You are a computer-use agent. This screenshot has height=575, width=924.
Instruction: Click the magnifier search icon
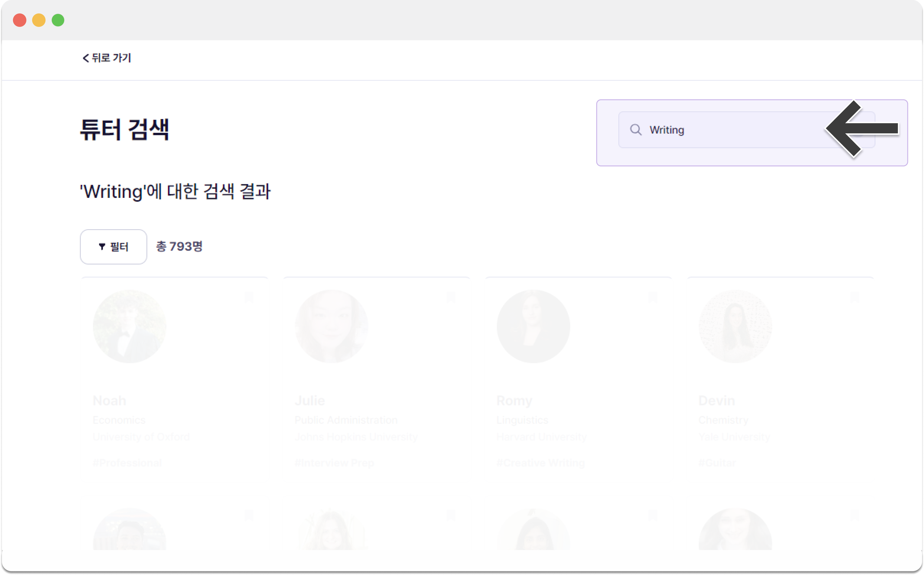(636, 130)
